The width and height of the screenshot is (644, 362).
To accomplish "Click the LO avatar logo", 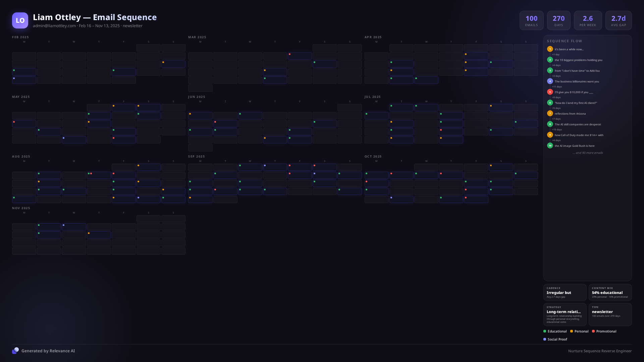I will [20, 20].
